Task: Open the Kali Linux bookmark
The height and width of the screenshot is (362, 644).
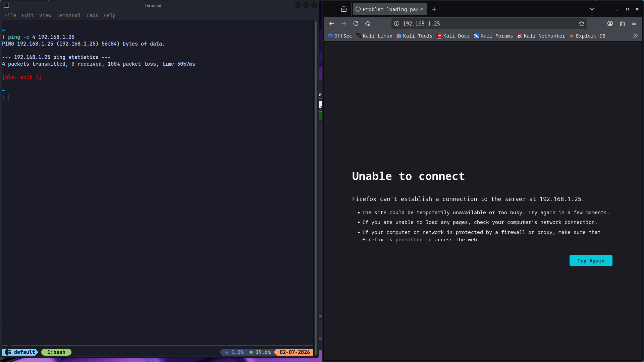Action: click(374, 36)
